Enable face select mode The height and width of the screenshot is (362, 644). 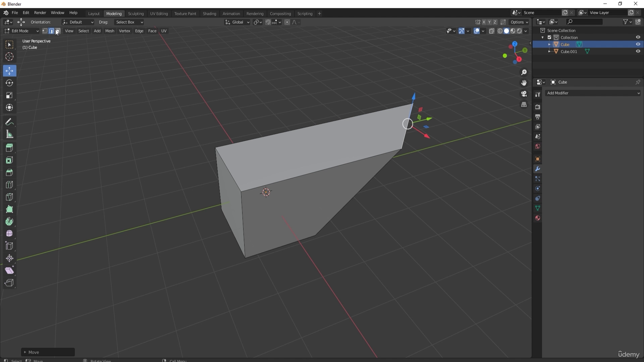58,31
